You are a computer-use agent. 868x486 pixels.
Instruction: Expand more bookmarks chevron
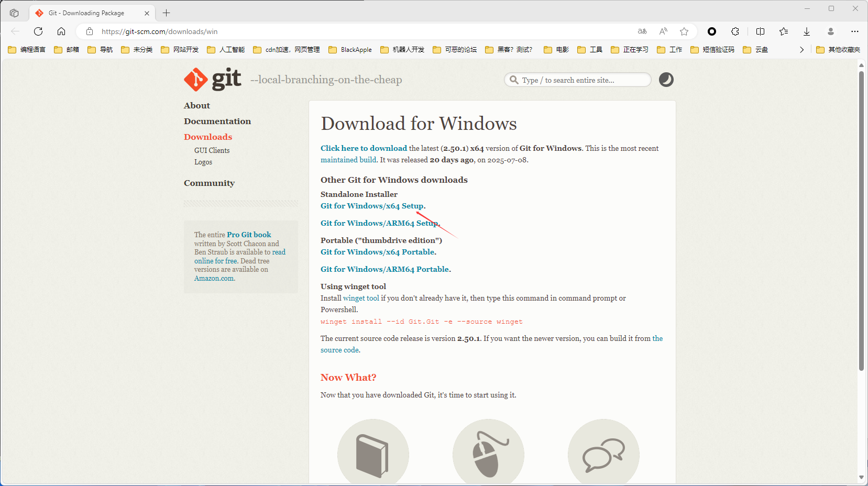point(801,50)
